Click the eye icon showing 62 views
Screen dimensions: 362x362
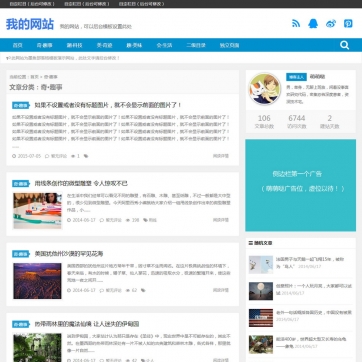point(128,290)
